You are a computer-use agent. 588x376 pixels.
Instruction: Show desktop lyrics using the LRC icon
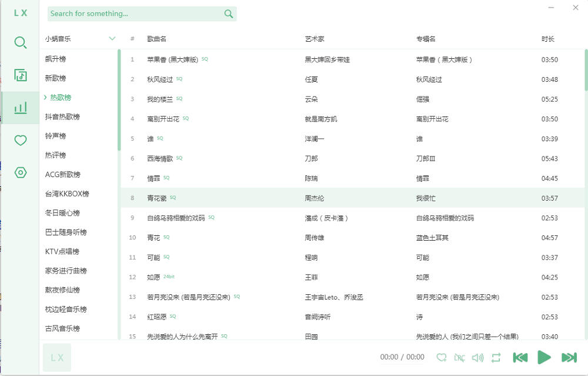460,357
